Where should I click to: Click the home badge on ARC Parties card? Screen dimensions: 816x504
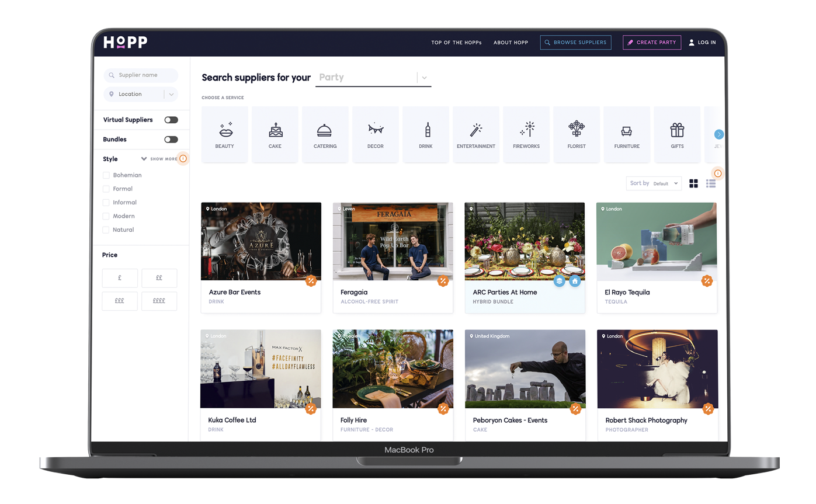tap(575, 281)
